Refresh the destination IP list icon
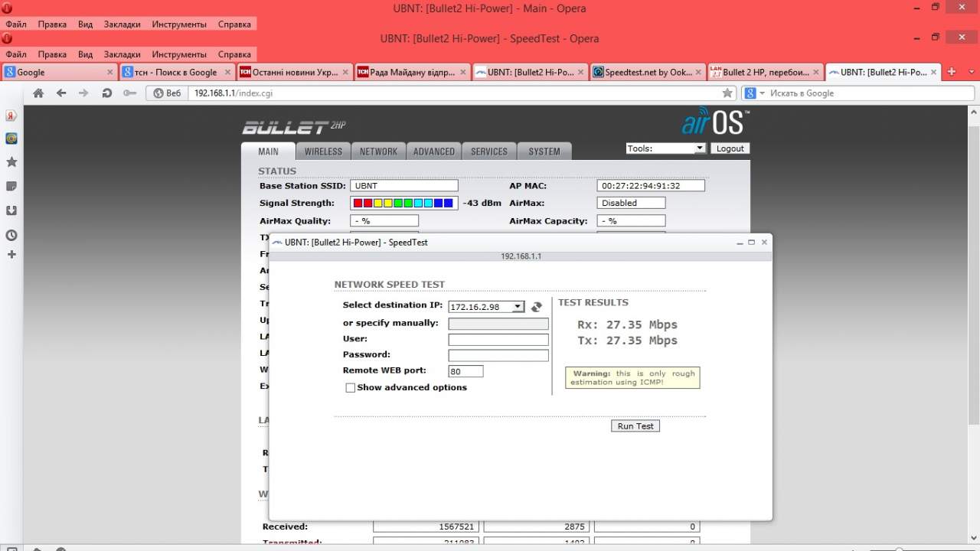Screen dimensions: 980x551 pos(536,307)
